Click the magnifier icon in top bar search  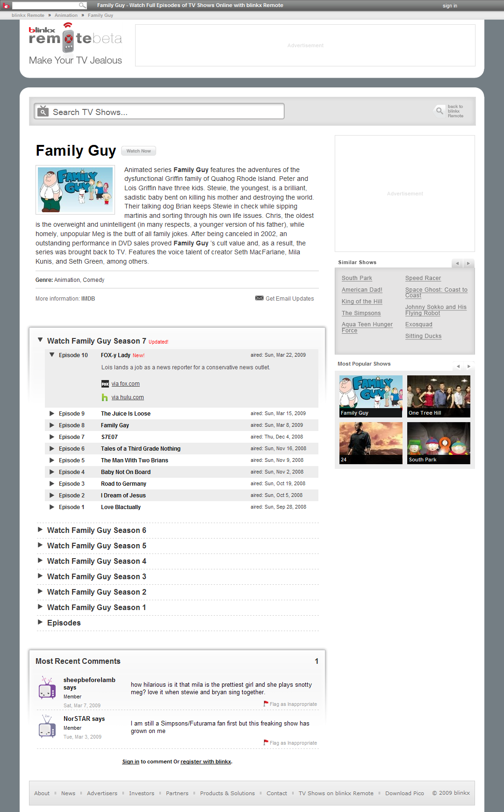click(82, 6)
